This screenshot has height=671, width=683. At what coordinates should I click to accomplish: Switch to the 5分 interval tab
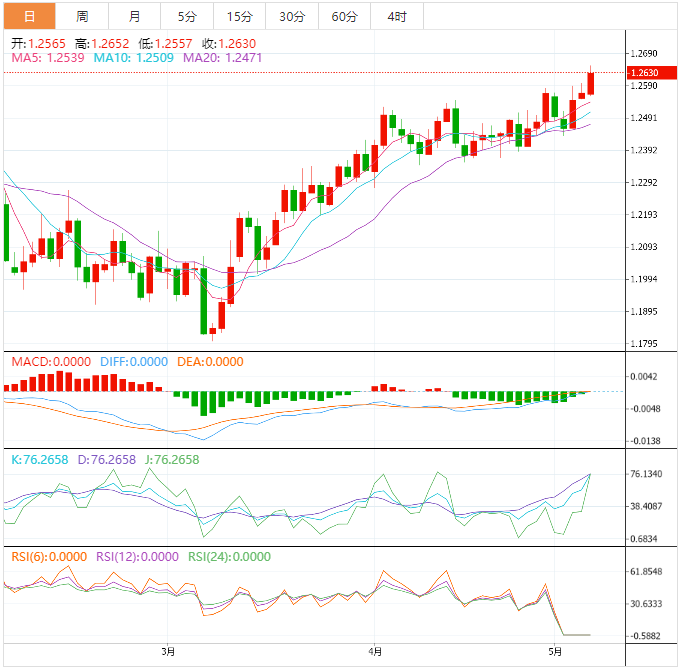tap(187, 16)
